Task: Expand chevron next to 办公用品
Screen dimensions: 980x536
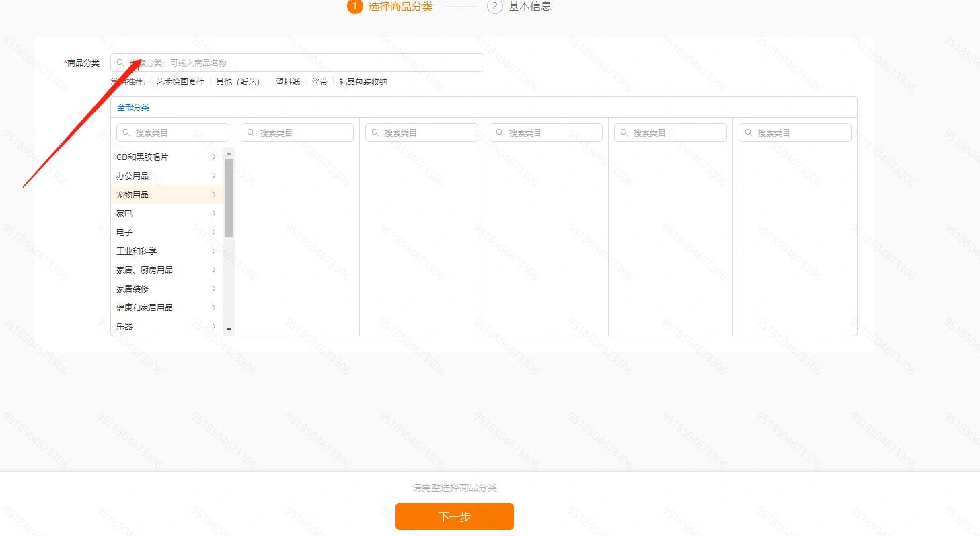Action: tap(214, 176)
